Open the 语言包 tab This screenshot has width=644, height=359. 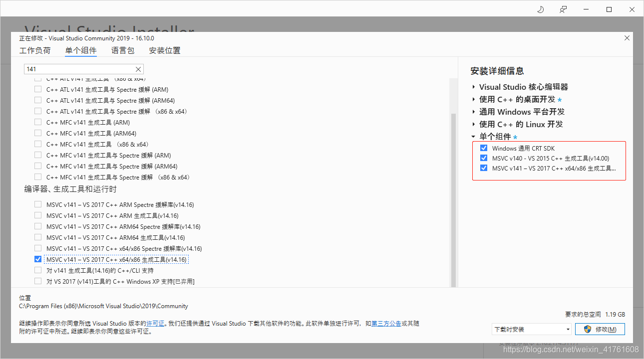123,50
